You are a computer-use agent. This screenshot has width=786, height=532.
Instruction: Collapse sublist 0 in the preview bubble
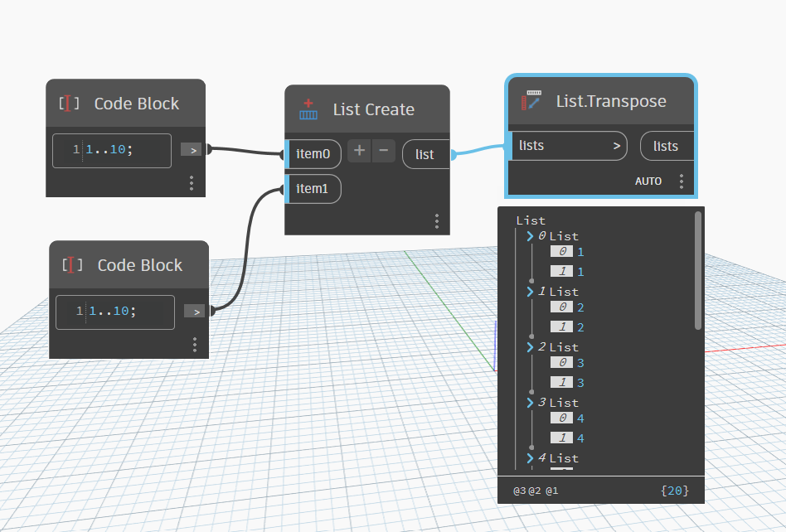coord(531,236)
